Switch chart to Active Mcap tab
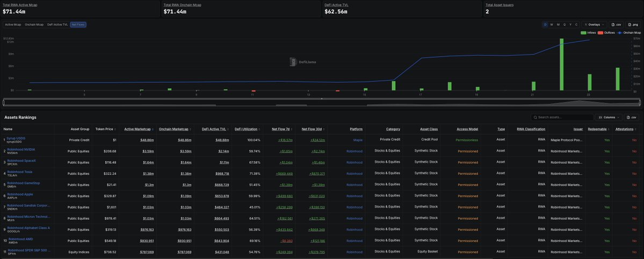This screenshot has width=644, height=259. [13, 25]
